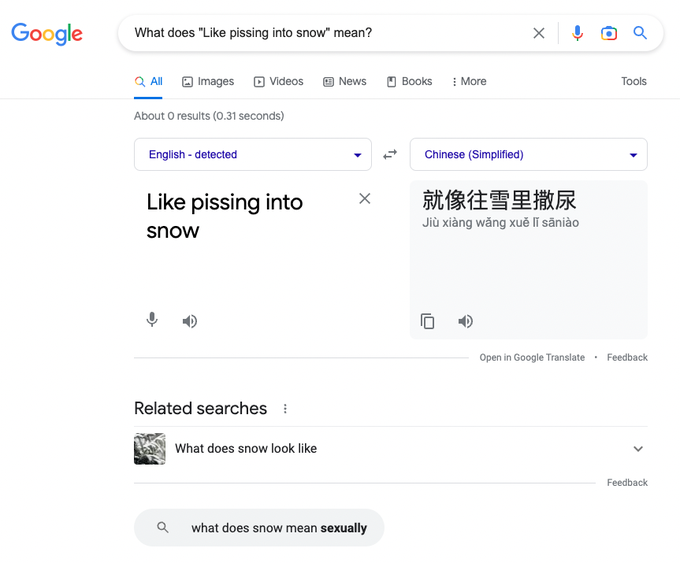Click the Google logo

[47, 33]
